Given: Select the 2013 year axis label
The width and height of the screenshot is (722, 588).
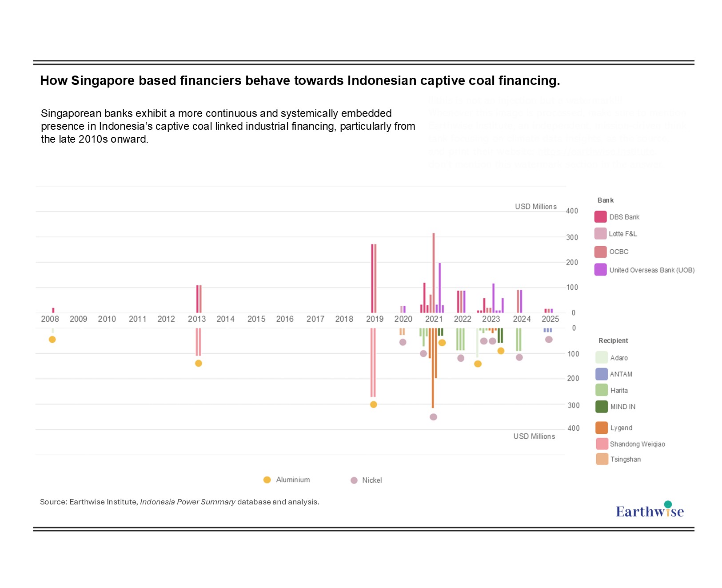Looking at the screenshot, I should coord(196,319).
